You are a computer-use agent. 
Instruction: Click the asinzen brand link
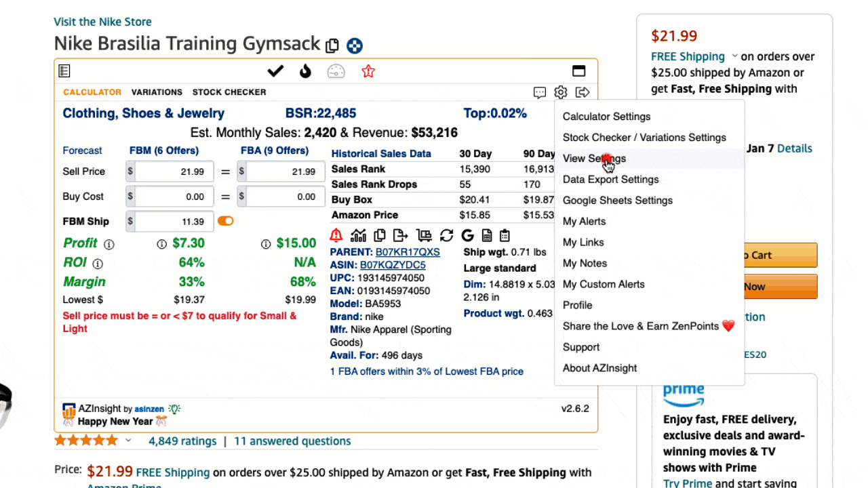click(150, 409)
